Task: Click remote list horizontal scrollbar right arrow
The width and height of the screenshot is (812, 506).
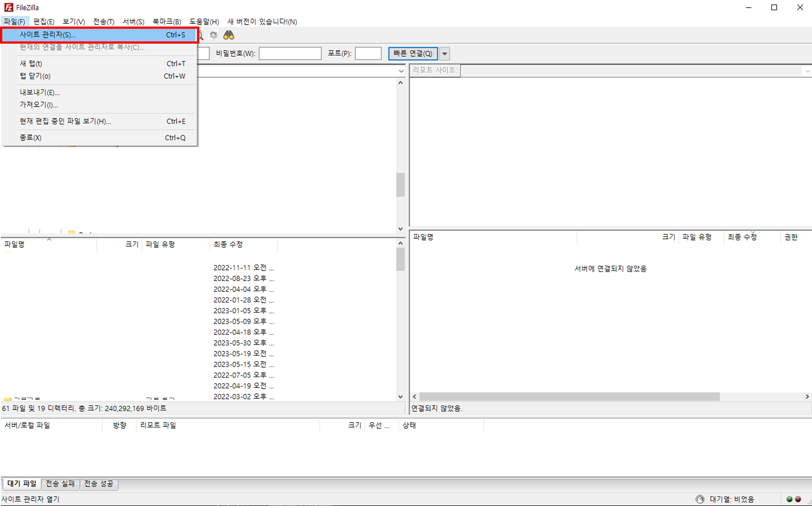Action: click(x=807, y=397)
